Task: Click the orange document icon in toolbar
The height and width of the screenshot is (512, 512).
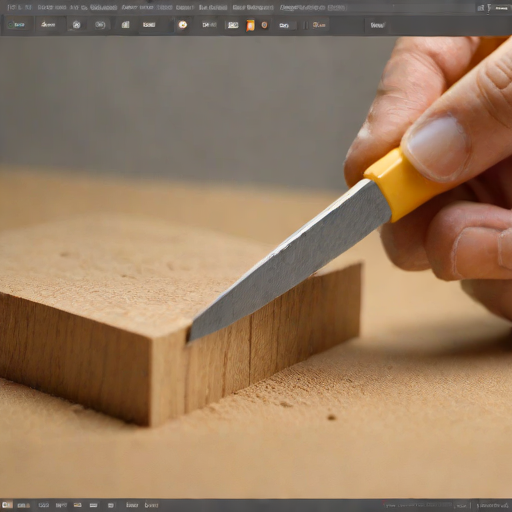Action: (250, 25)
